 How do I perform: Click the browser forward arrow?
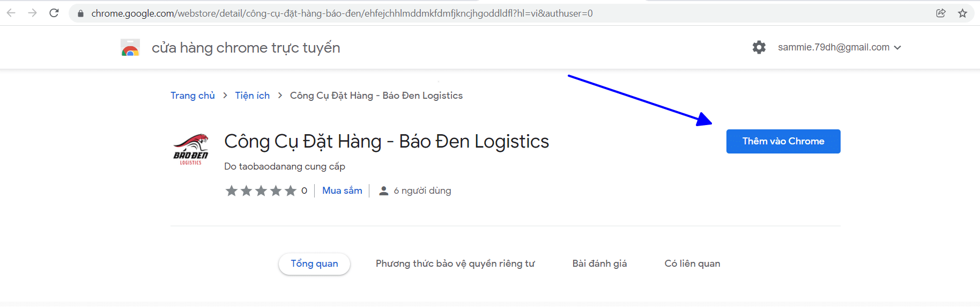click(33, 13)
